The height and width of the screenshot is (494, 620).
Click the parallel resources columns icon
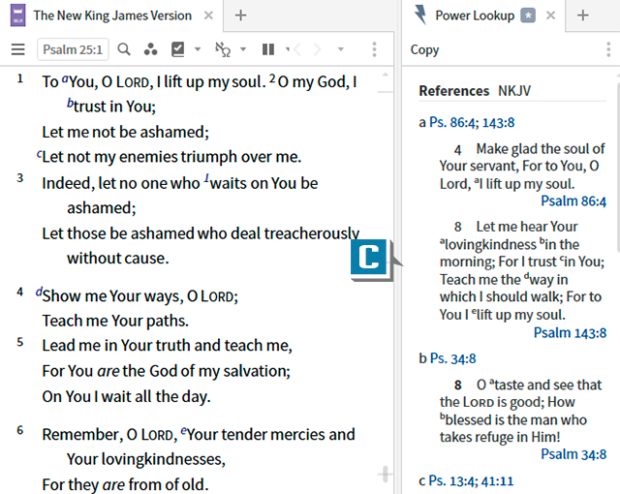click(x=268, y=49)
